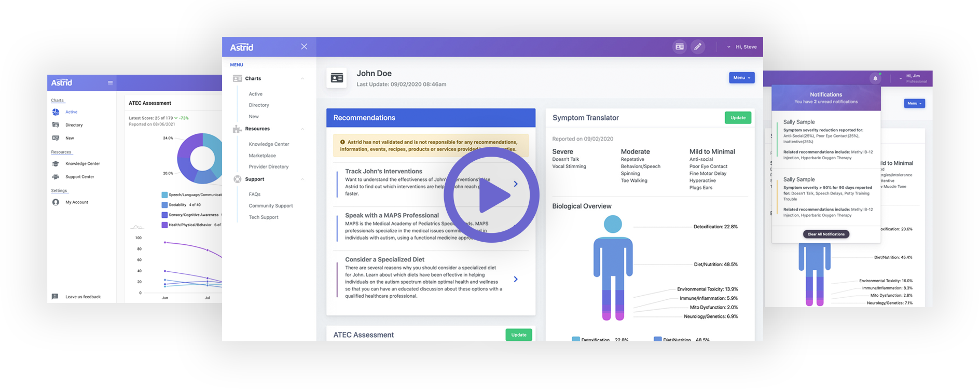Open Menu dropdown in right window
Screen dimensions: 980x389
[x=915, y=103]
